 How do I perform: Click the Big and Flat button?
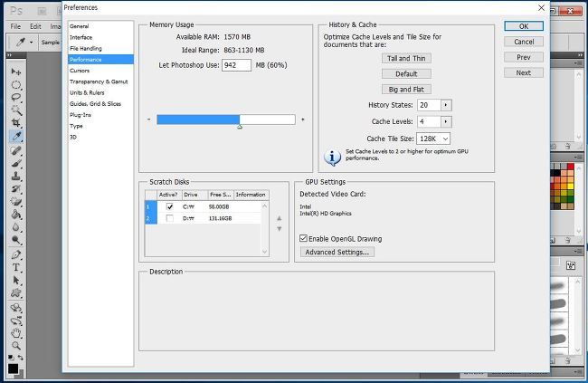pos(406,90)
